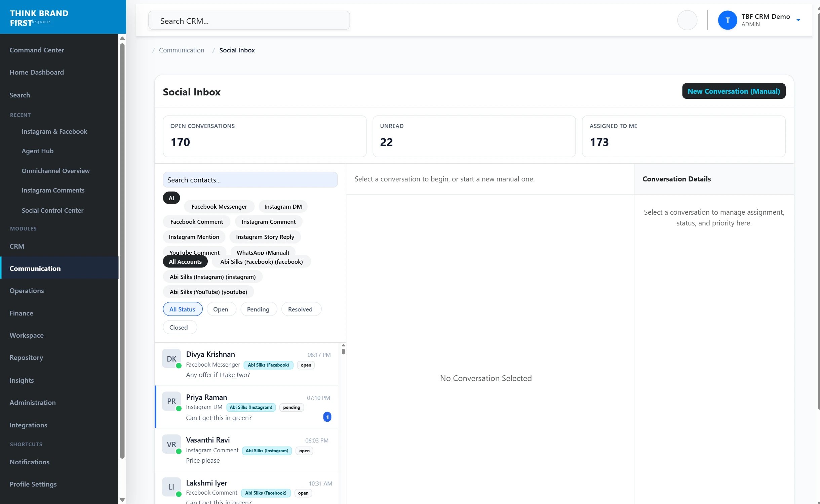The width and height of the screenshot is (820, 504).
Task: Show only Closed conversations
Action: [179, 327]
